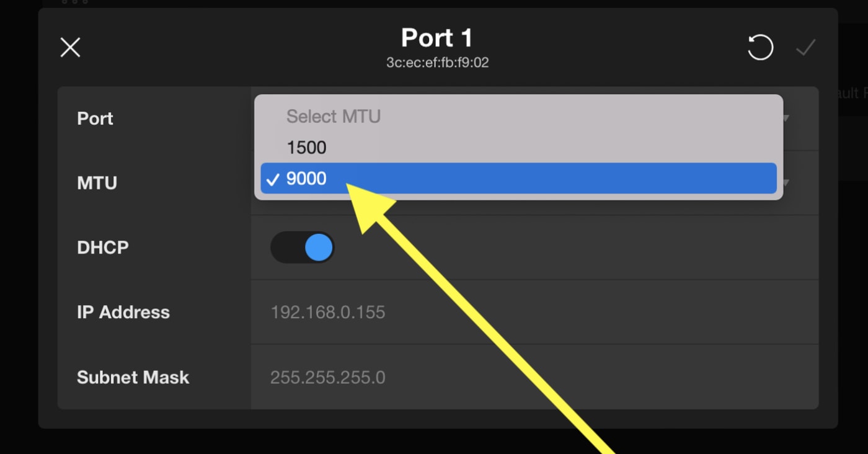Click the Select MTU placeholder entry
The width and height of the screenshot is (868, 454).
coord(333,116)
